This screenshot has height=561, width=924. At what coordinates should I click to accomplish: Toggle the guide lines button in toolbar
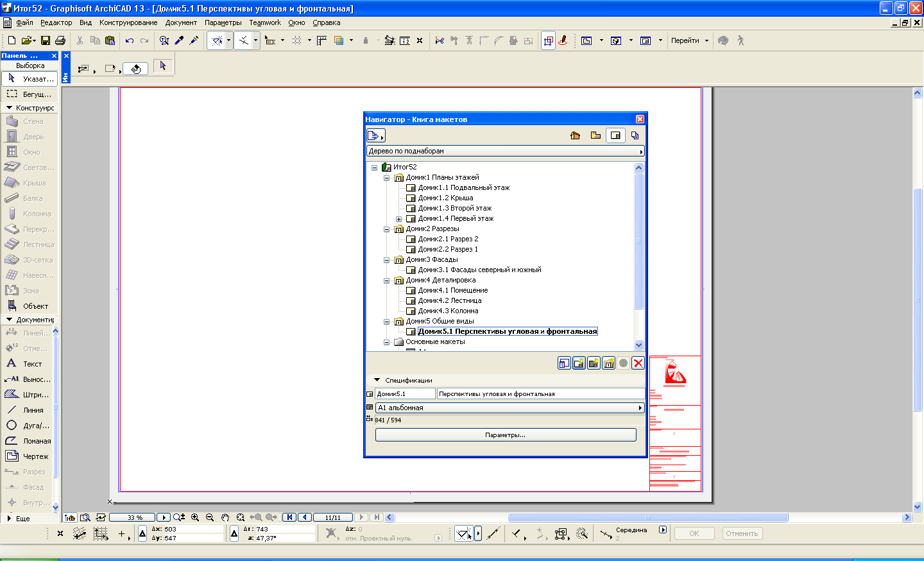pos(218,40)
